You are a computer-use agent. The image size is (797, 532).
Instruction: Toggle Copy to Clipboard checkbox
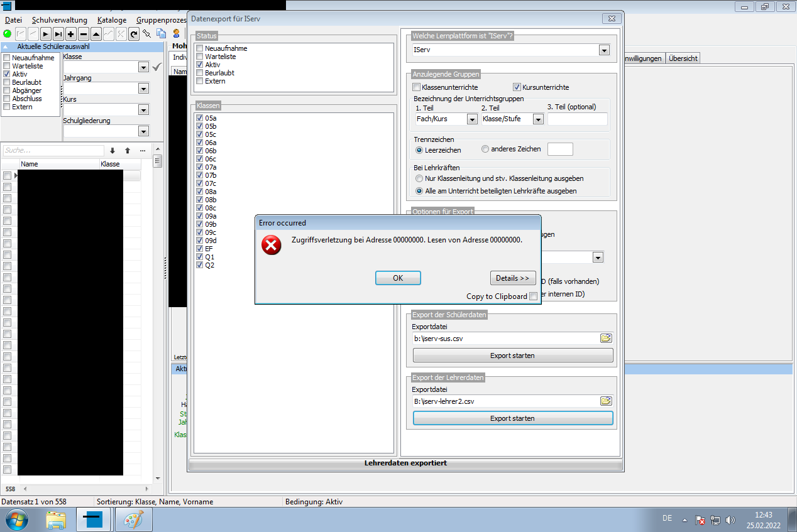pyautogui.click(x=533, y=296)
